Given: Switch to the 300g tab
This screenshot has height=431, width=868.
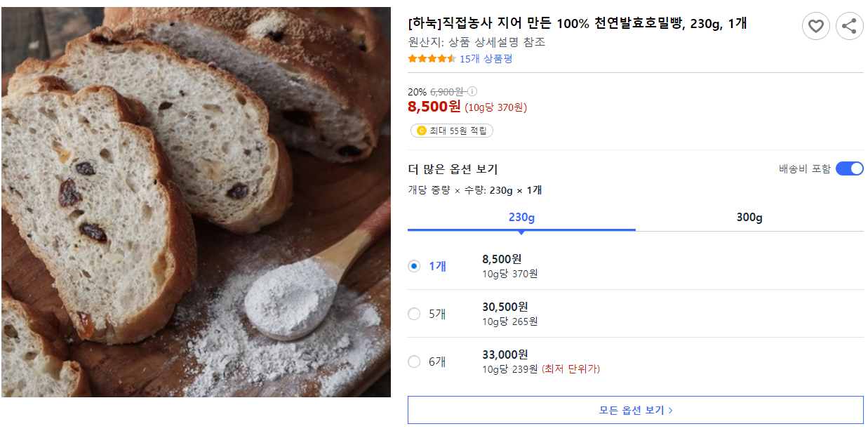Looking at the screenshot, I should click(x=749, y=218).
